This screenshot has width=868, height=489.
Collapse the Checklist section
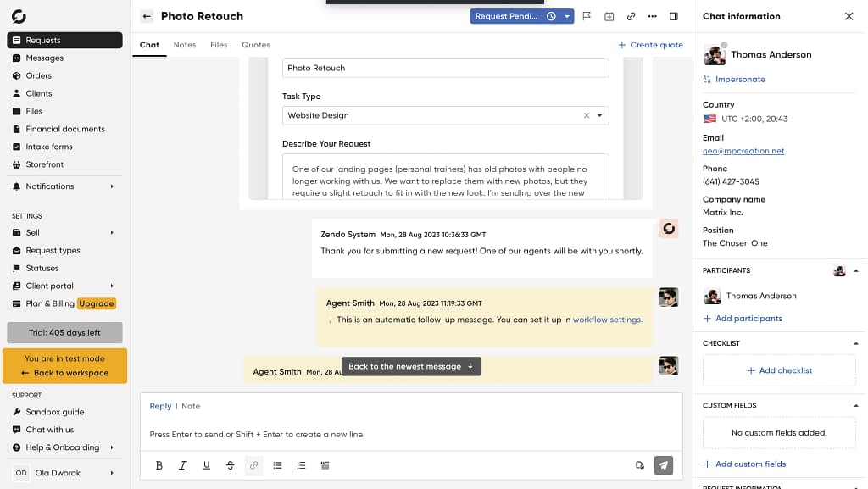856,343
